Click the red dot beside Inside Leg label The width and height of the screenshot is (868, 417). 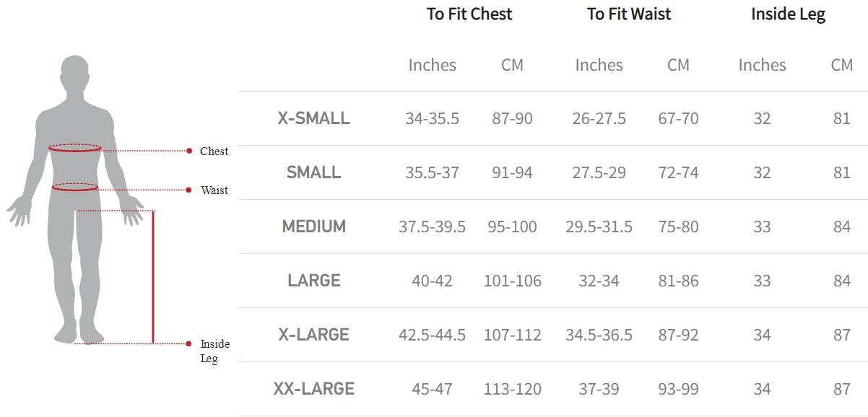[x=189, y=343]
